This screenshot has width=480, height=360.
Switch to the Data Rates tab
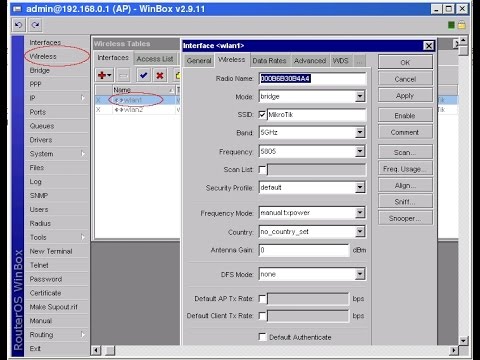point(269,61)
